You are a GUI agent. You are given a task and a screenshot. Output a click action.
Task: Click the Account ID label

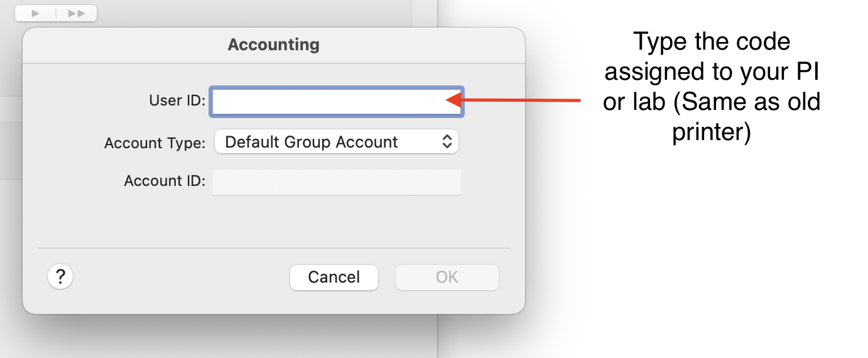(165, 181)
